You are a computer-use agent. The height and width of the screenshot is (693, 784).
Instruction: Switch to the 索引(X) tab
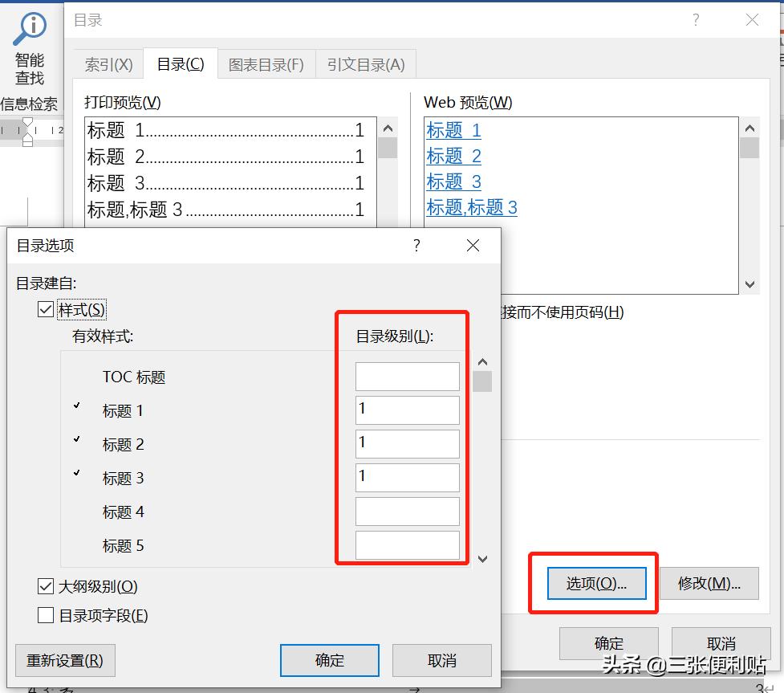click(108, 64)
